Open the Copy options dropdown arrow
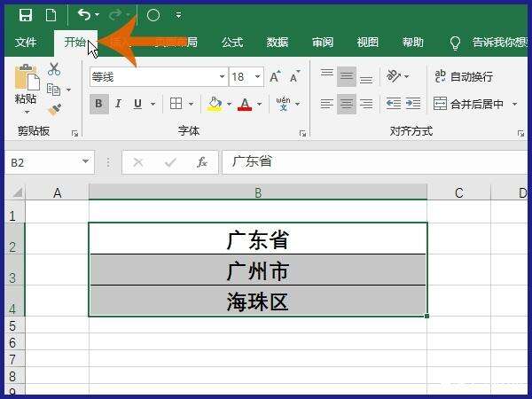This screenshot has width=532, height=399. (x=68, y=90)
